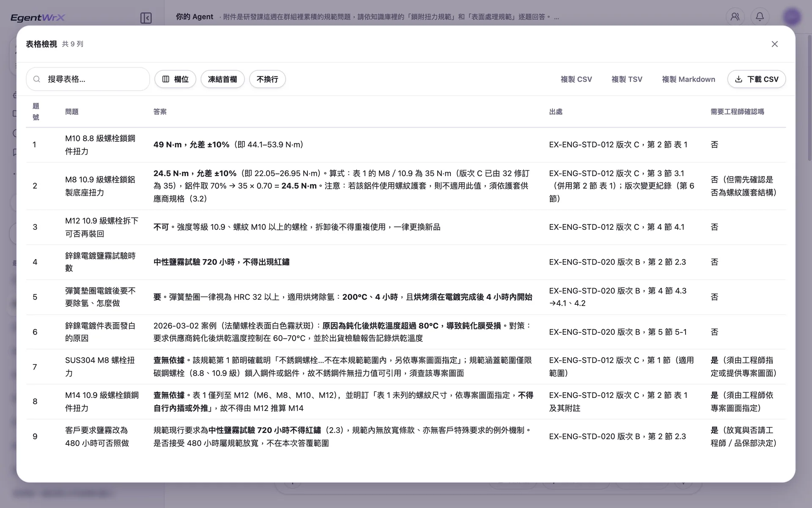
Task: Select source 'EX-ENG-STD-012 版次 C，第 4 節 4.1'
Action: [x=617, y=227]
